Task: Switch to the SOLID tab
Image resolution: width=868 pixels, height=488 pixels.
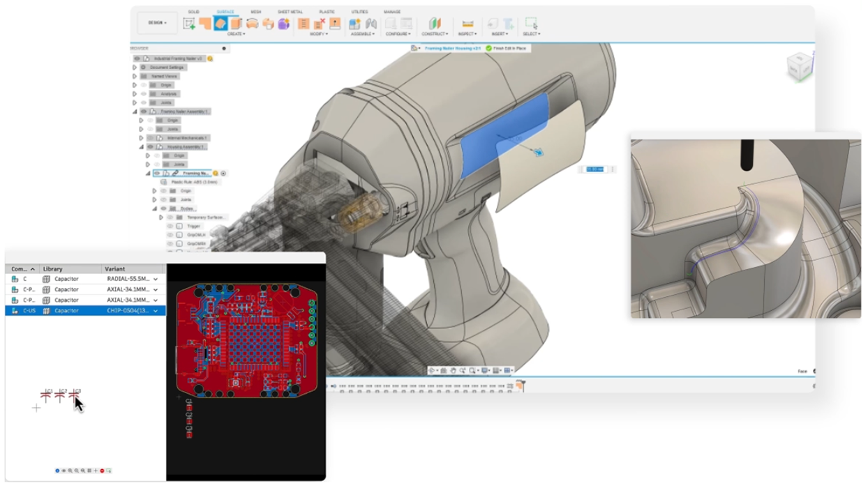Action: coord(193,12)
